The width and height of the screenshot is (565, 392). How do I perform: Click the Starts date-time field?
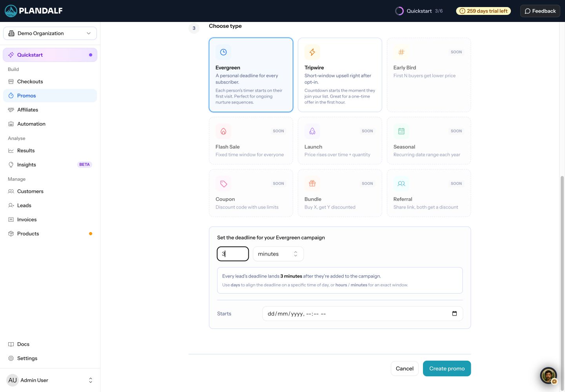pyautogui.click(x=363, y=314)
